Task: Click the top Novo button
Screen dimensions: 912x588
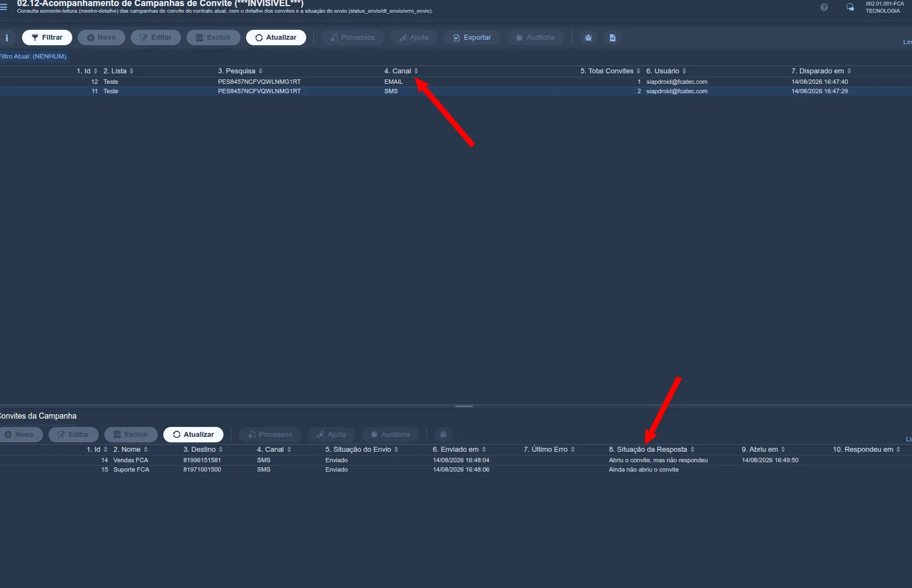Action: [102, 38]
